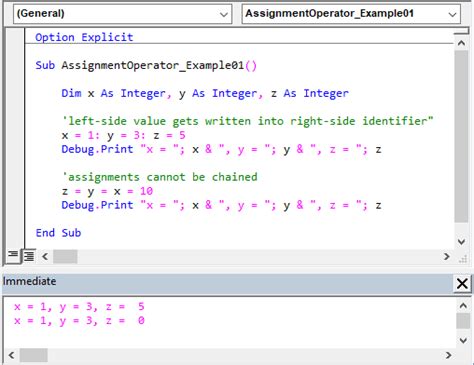Image resolution: width=474 pixels, height=365 pixels.
Task: Click Immediate output line ending in 0
Action: click(x=79, y=321)
